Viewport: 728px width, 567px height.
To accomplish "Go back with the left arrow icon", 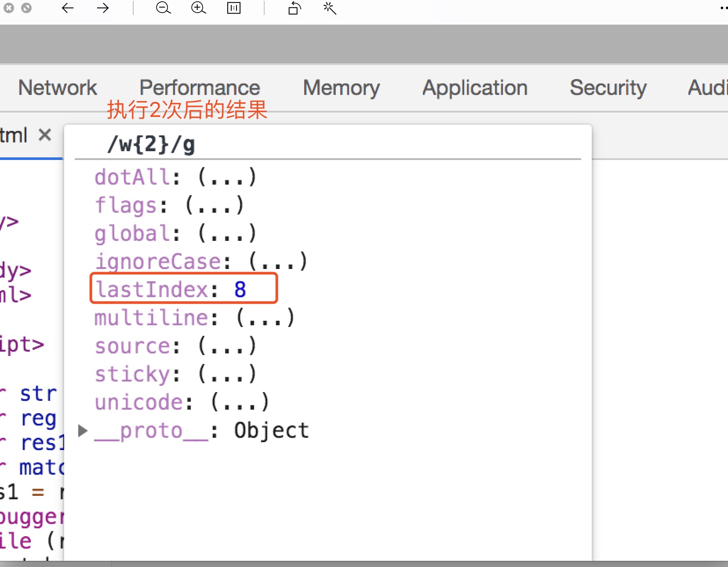I will coord(67,8).
